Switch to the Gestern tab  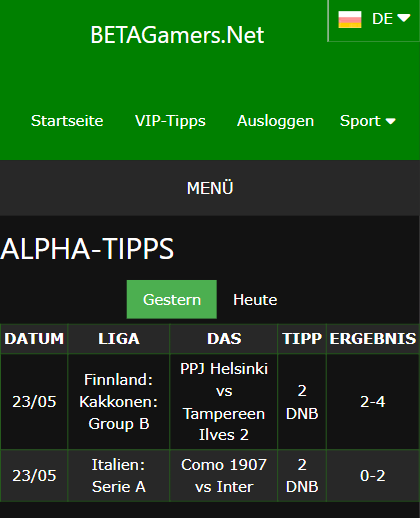pos(172,299)
